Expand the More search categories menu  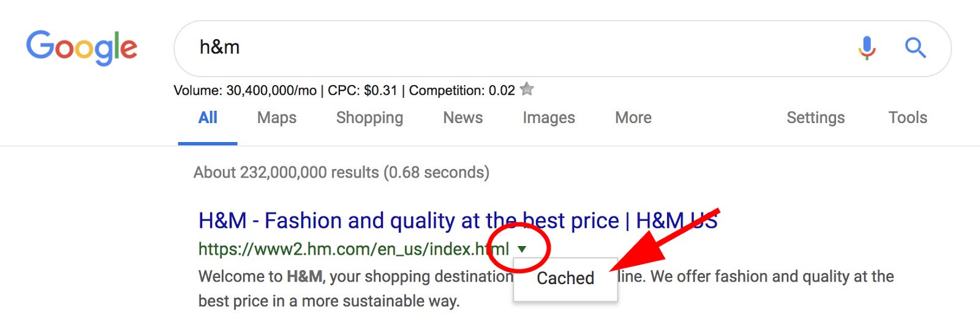tap(633, 118)
